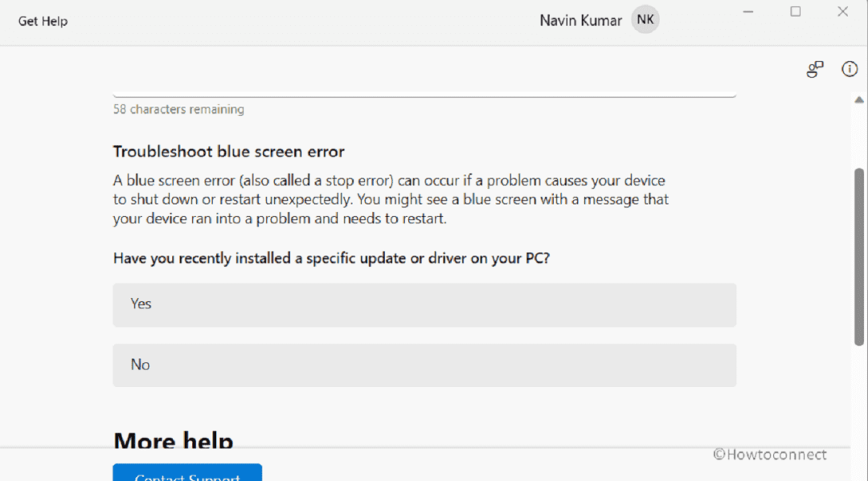Click the 58 characters remaining label
The height and width of the screenshot is (481, 868).
pyautogui.click(x=178, y=109)
